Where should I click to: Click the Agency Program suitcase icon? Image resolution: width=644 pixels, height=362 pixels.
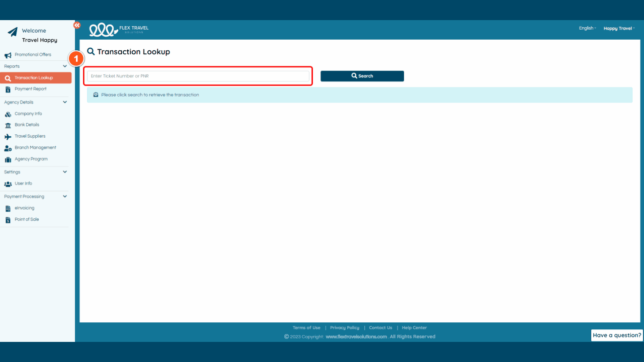pos(8,159)
